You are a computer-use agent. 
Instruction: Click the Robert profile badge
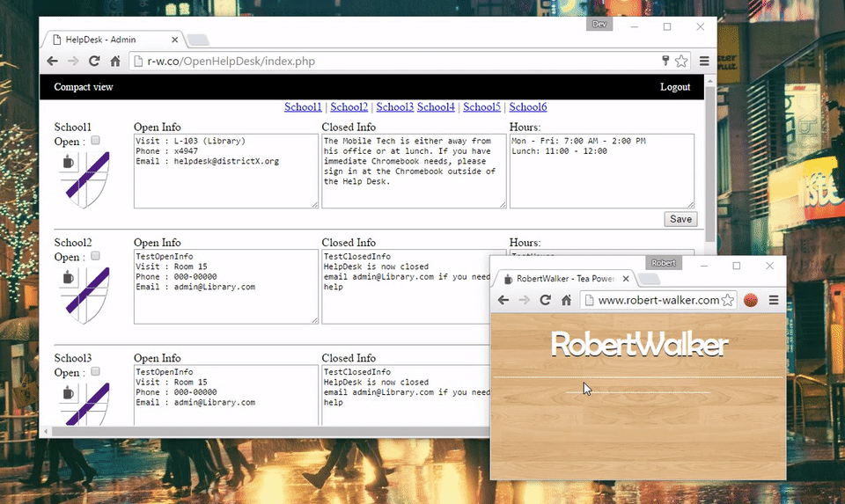(x=664, y=263)
